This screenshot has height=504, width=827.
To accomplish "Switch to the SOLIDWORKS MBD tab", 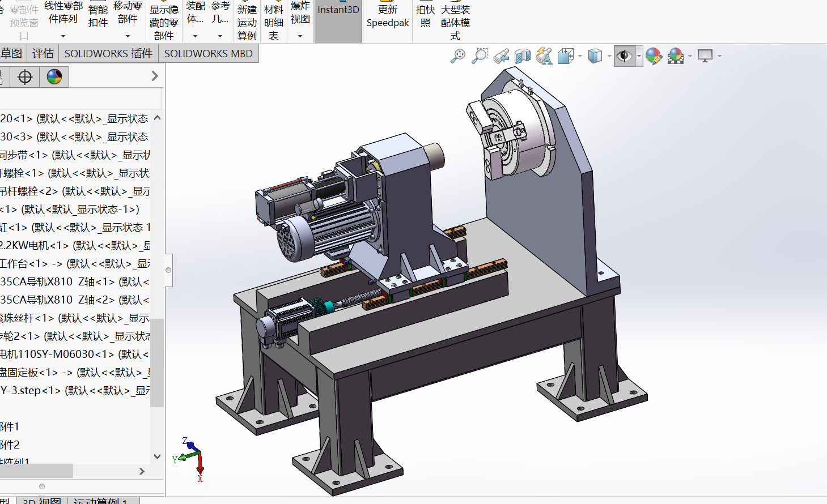I will coord(208,54).
